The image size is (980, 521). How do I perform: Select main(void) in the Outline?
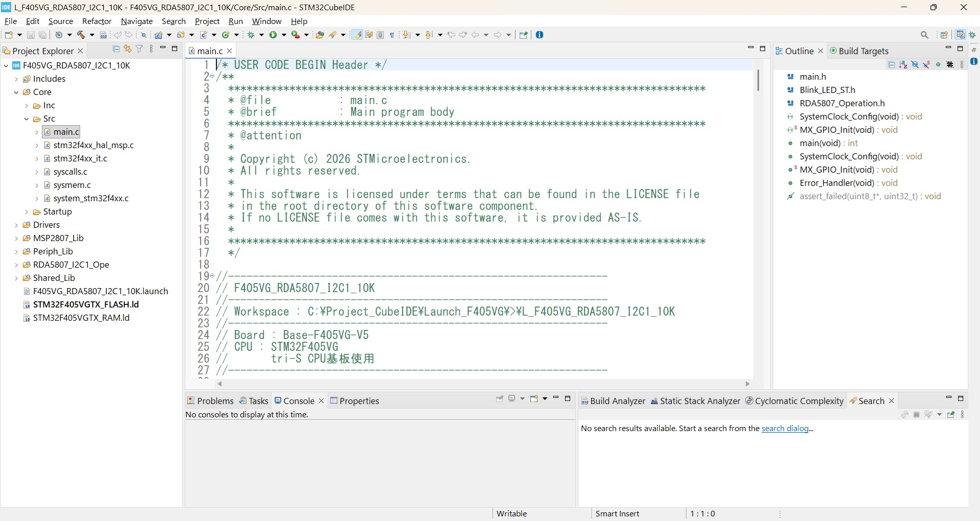point(820,144)
